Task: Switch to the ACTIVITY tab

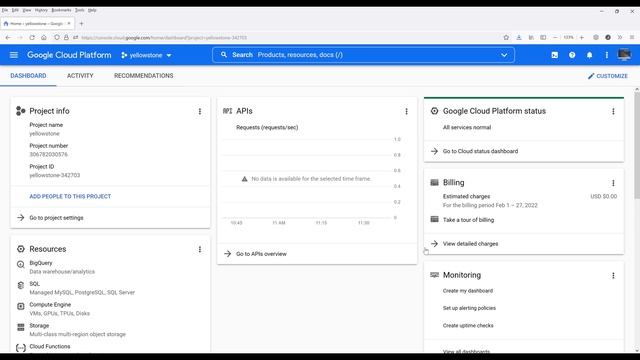Action: tap(80, 76)
